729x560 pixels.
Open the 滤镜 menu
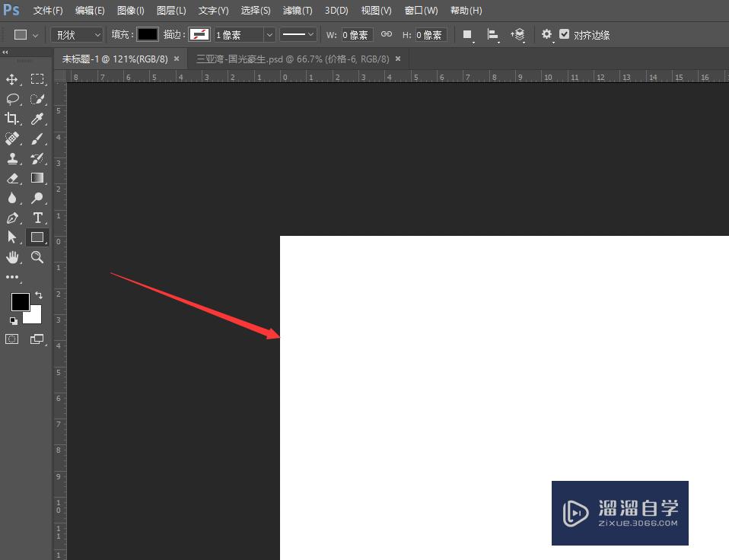(297, 10)
